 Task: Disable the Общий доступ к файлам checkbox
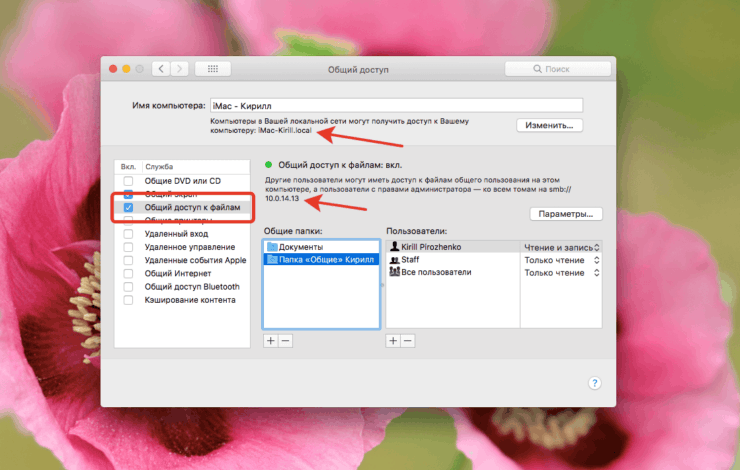click(128, 206)
